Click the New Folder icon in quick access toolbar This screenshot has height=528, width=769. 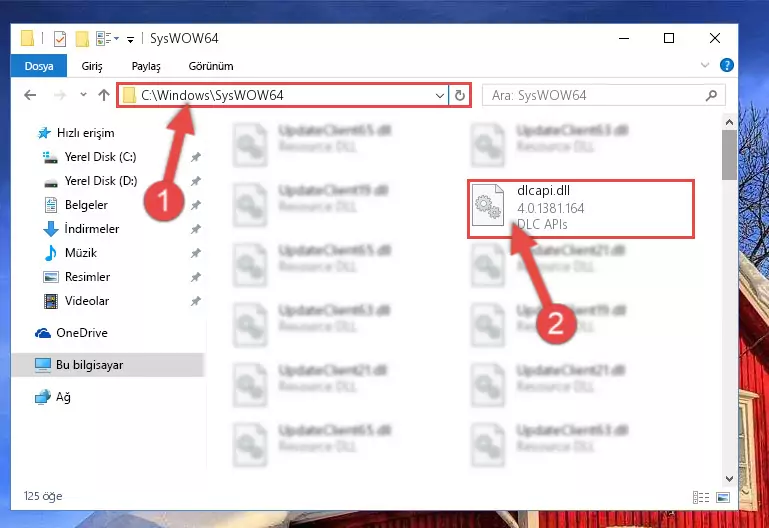tap(82, 38)
